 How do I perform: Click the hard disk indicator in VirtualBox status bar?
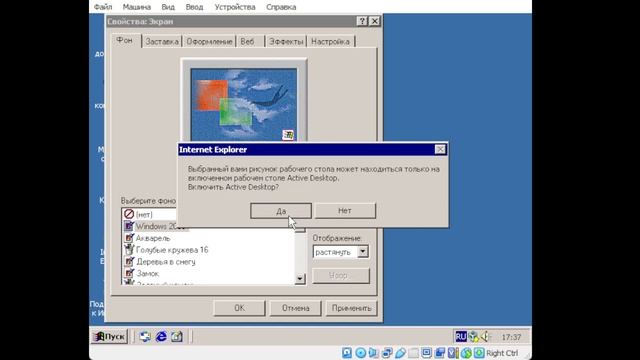[347, 353]
